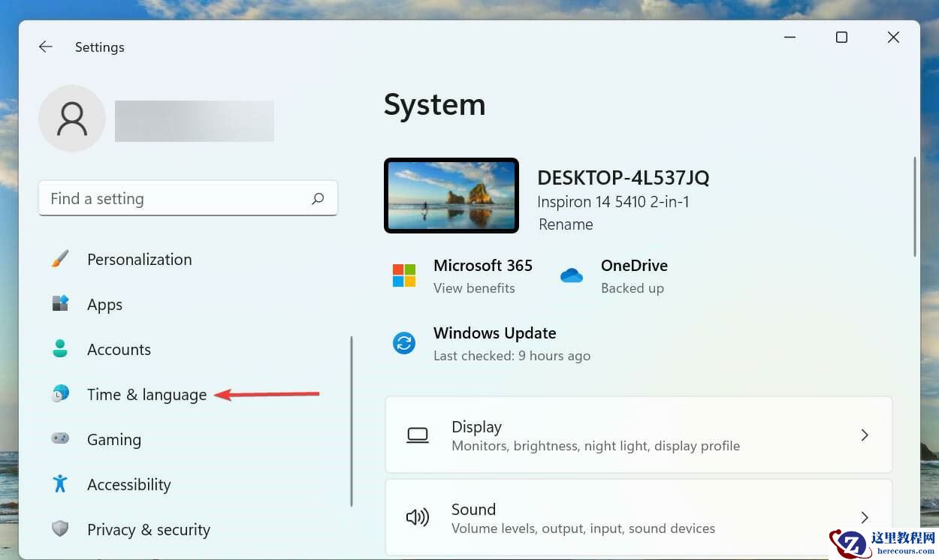This screenshot has height=560, width=939.
Task: Click the Accounts person icon
Action: tap(60, 349)
